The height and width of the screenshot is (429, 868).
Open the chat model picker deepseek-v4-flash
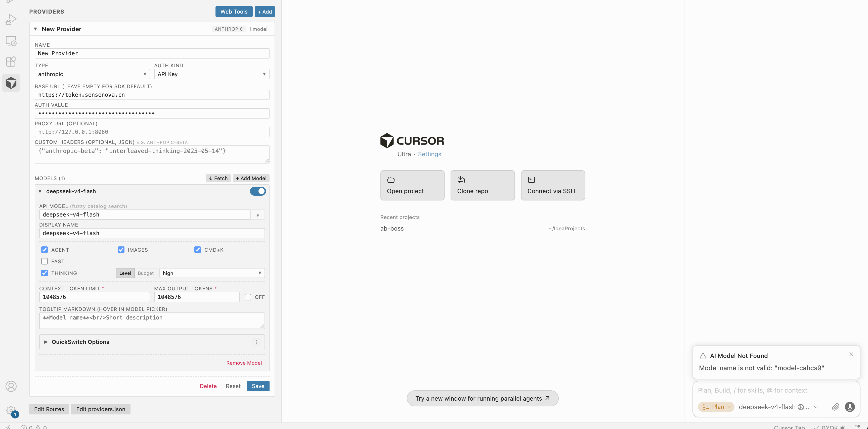[x=778, y=407]
